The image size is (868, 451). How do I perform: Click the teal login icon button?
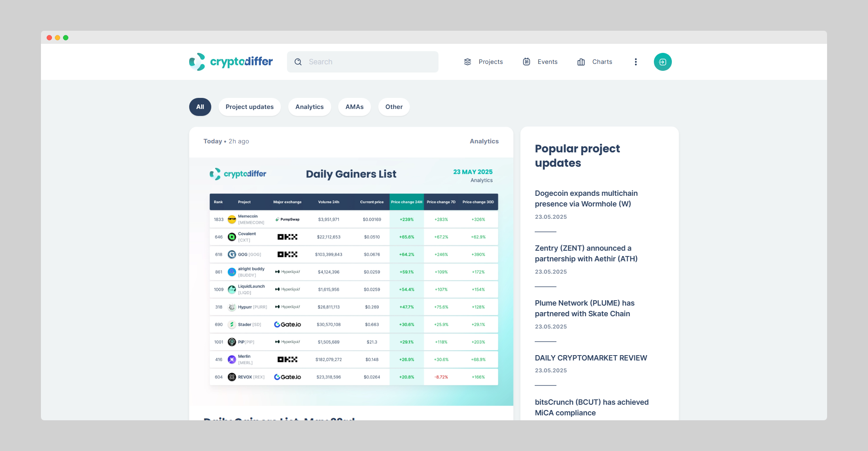(x=662, y=62)
